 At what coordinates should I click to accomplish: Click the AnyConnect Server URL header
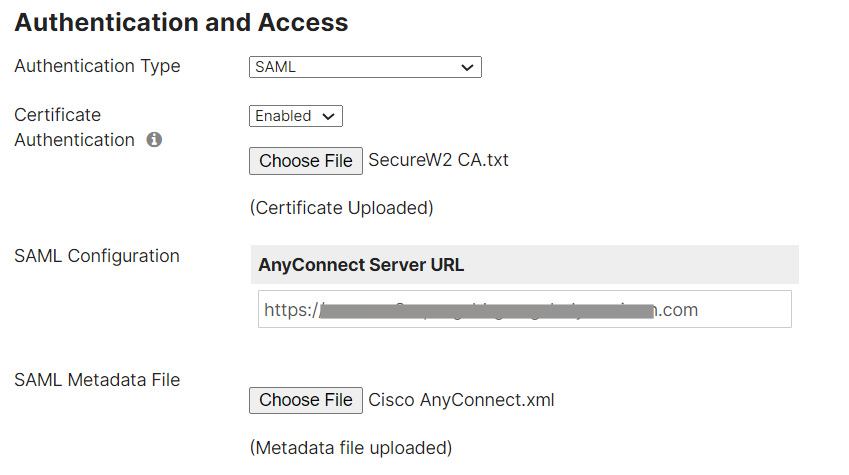point(361,265)
